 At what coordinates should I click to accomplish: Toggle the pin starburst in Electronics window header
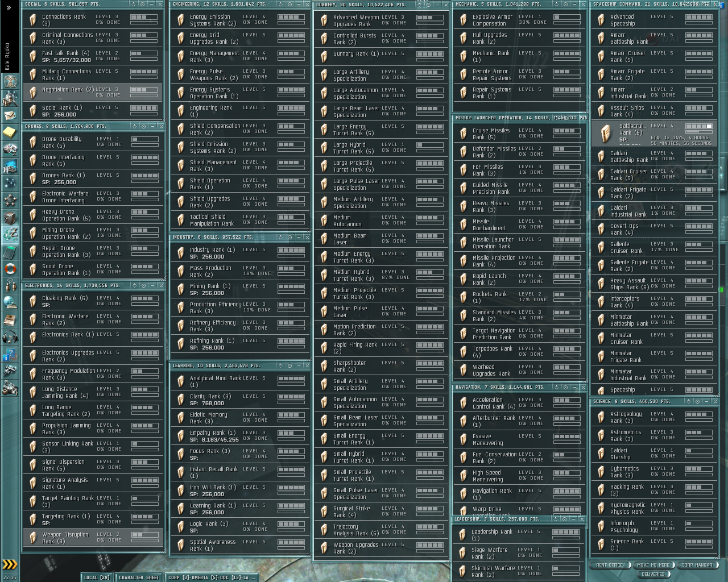point(134,285)
